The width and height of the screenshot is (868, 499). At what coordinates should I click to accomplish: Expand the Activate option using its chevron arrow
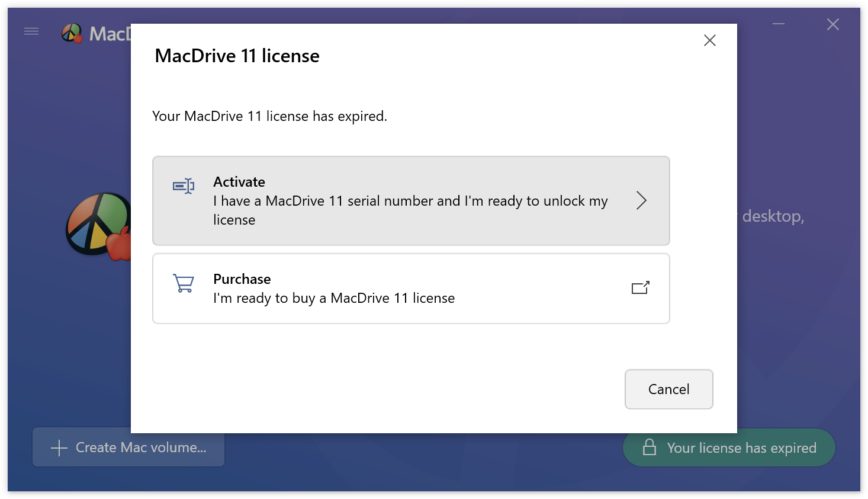point(641,200)
